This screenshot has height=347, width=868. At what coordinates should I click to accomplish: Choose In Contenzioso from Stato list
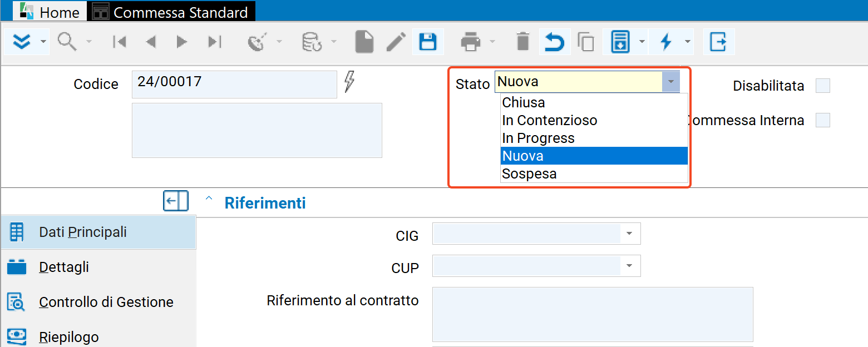tap(594, 120)
